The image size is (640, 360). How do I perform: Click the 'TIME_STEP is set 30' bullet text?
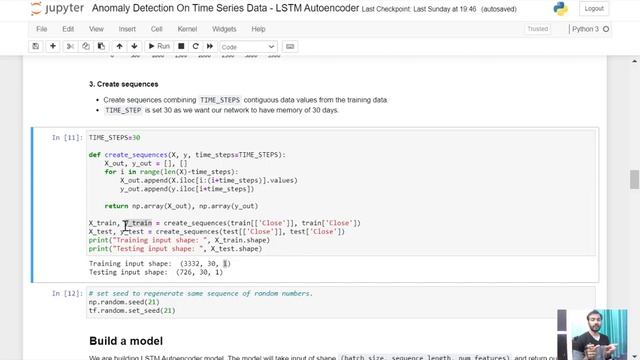222,110
